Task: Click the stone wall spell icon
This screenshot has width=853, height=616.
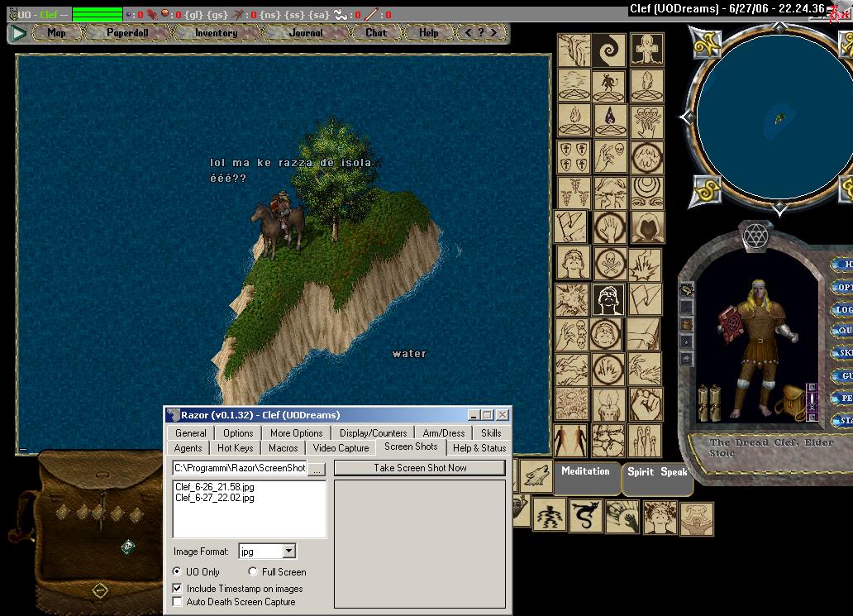Action: pos(608,441)
